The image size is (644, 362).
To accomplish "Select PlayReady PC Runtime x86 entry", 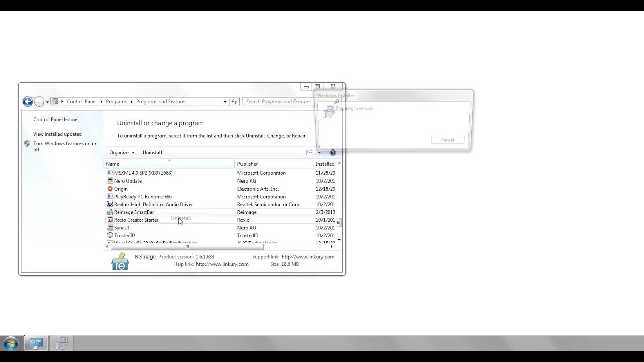I will click(x=220, y=197).
